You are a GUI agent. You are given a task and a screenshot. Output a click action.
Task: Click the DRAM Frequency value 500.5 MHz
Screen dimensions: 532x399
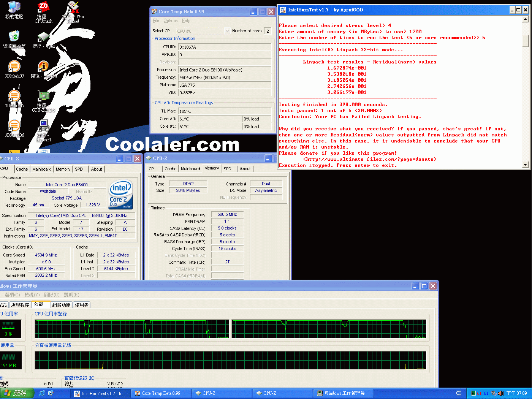point(227,215)
